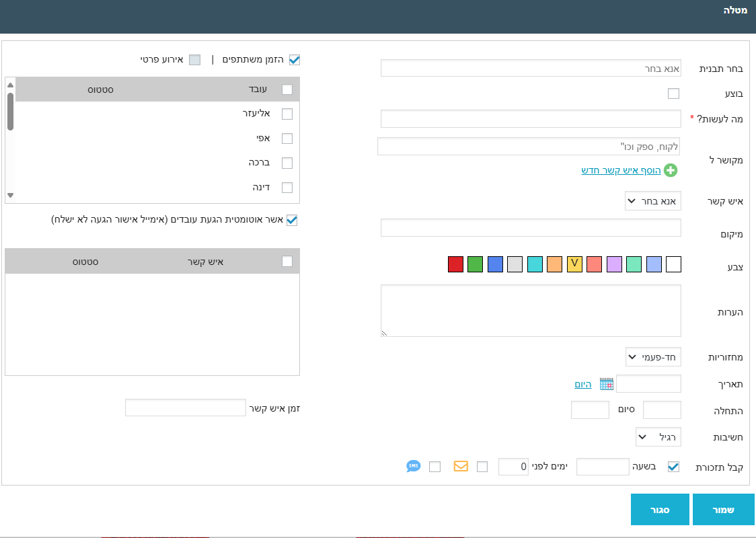Image resolution: width=756 pixels, height=538 pixels.
Task: Click the employee list scroll-up arrow
Action: coord(10,85)
